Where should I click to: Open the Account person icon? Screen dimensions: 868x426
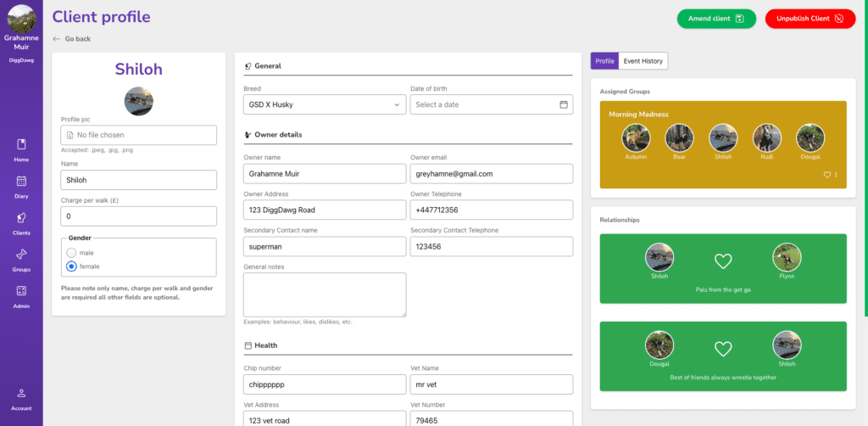click(x=21, y=393)
